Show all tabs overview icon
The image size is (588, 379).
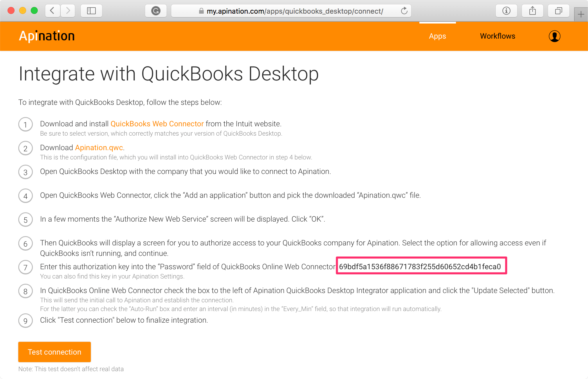coord(558,11)
